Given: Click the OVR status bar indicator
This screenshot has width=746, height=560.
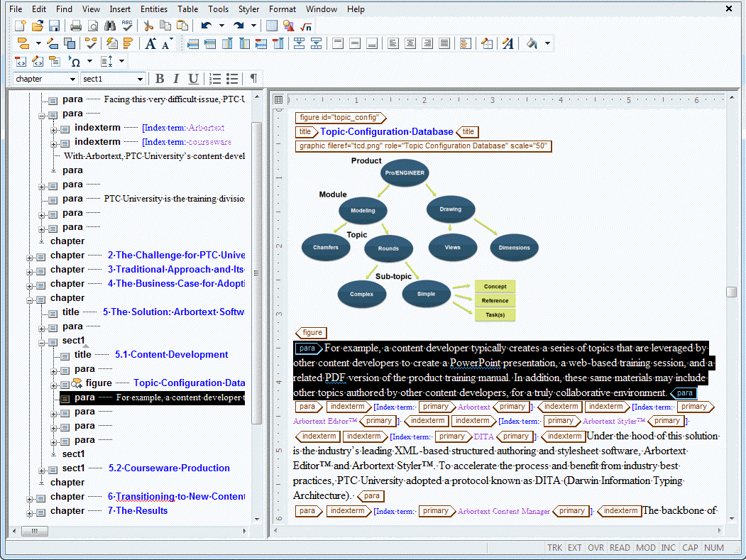Looking at the screenshot, I should [596, 548].
